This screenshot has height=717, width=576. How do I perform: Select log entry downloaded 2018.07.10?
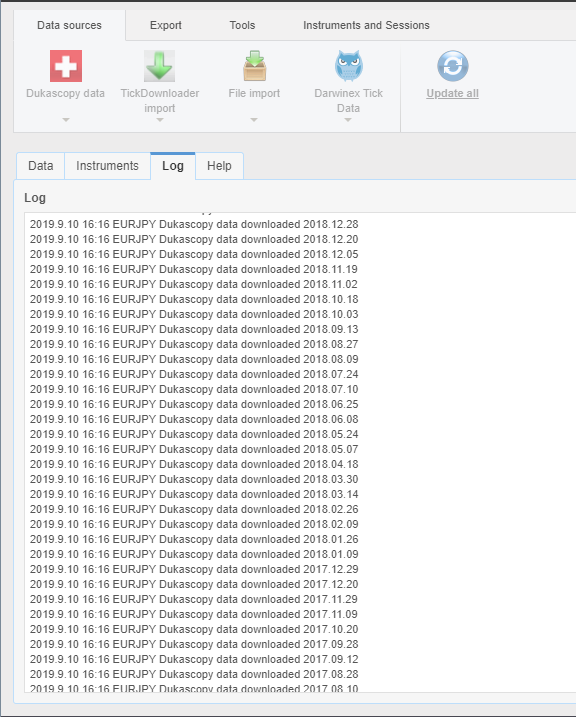point(194,389)
